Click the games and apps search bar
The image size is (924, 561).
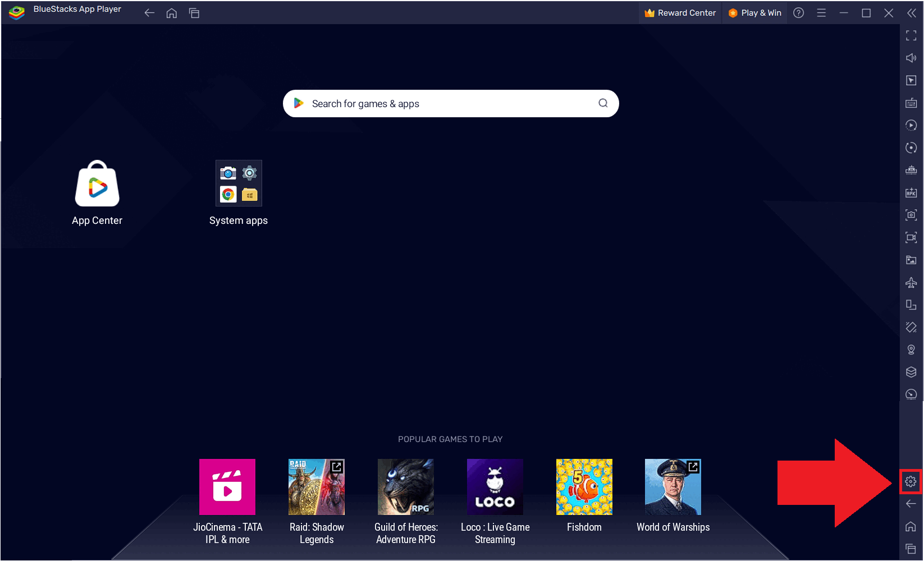click(450, 103)
